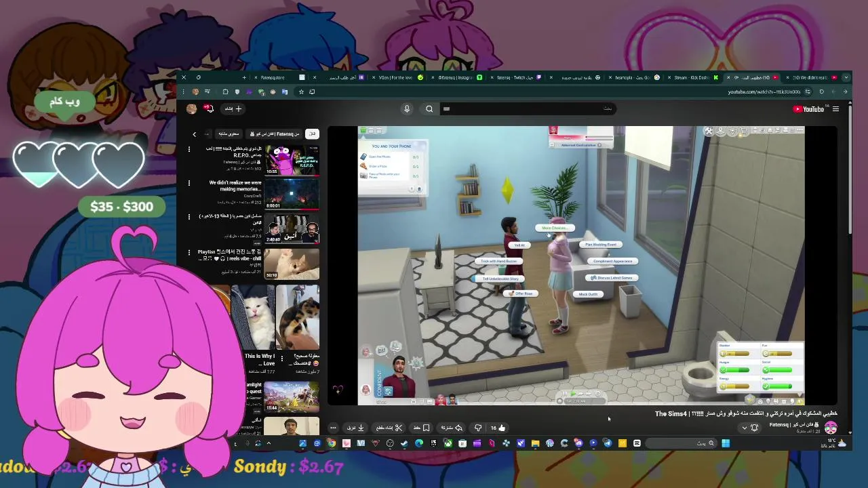Open the 2:40:40 series video thumbnail

pyautogui.click(x=292, y=229)
